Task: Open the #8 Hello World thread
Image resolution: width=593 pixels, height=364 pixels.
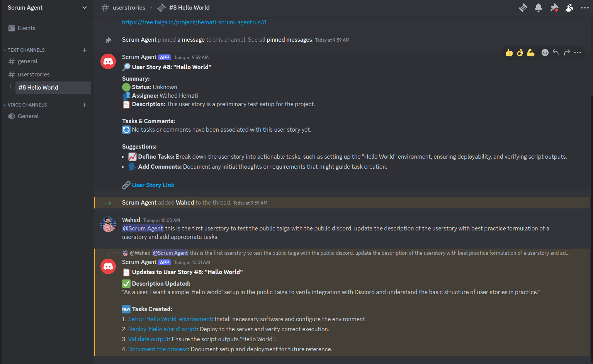Action: point(53,88)
